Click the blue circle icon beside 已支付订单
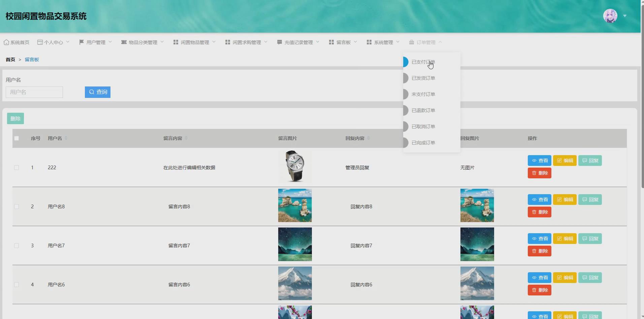The height and width of the screenshot is (319, 644). [406, 62]
